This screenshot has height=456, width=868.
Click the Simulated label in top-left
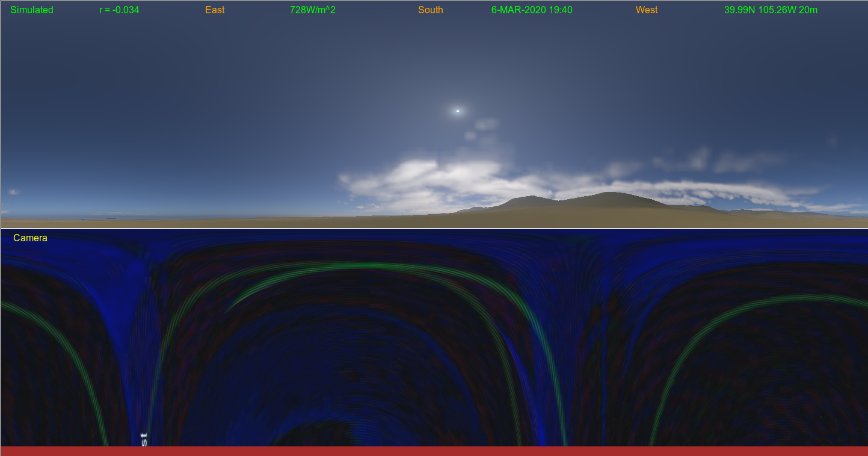32,10
